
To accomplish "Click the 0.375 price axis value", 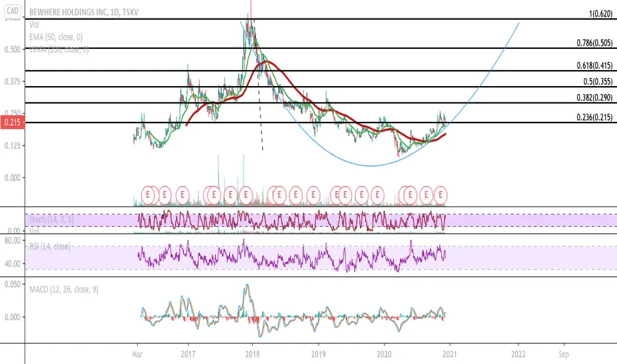I will (12, 81).
